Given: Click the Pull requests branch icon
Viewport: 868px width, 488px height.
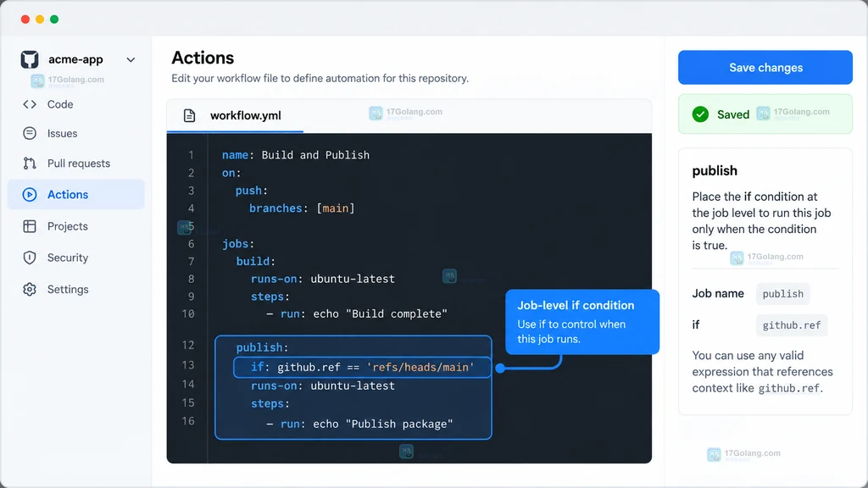Looking at the screenshot, I should (30, 164).
